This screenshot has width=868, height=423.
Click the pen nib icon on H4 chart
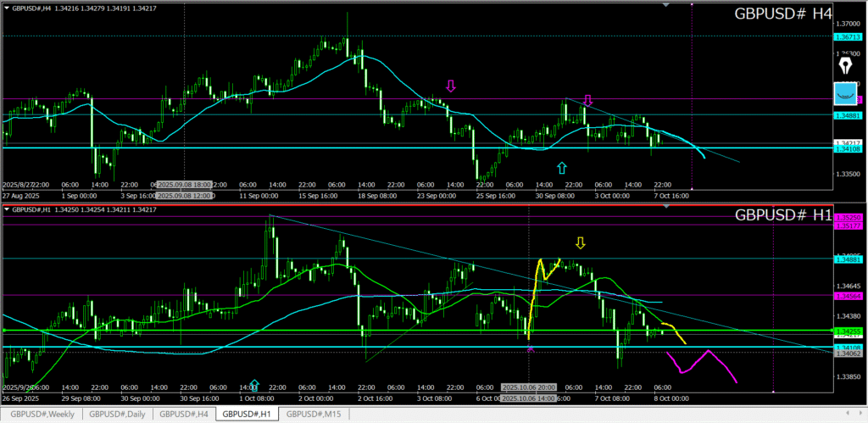point(845,65)
